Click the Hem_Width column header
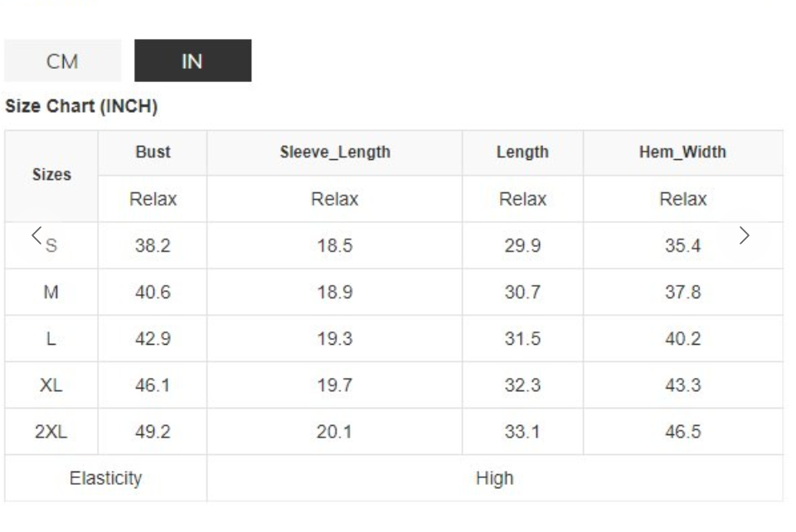 click(682, 152)
